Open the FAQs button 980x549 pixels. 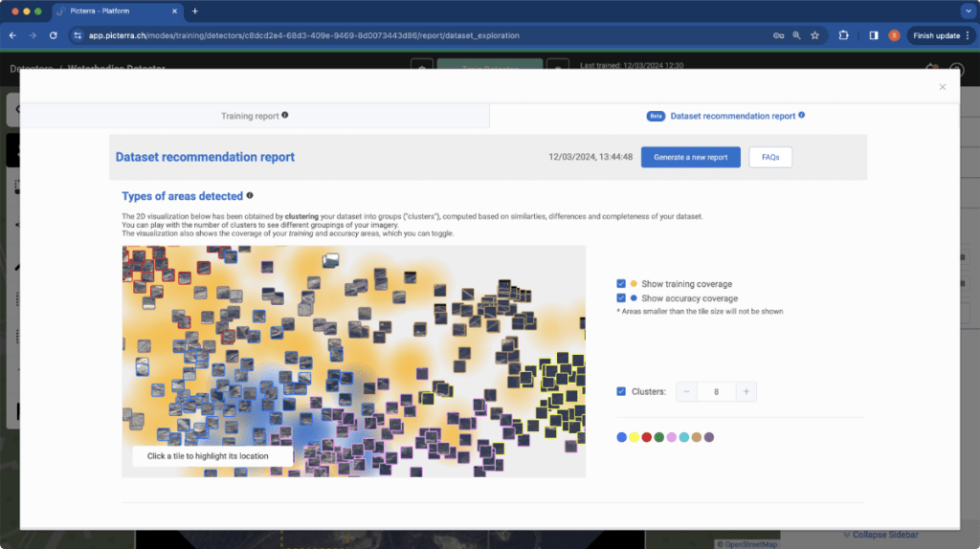tap(770, 158)
